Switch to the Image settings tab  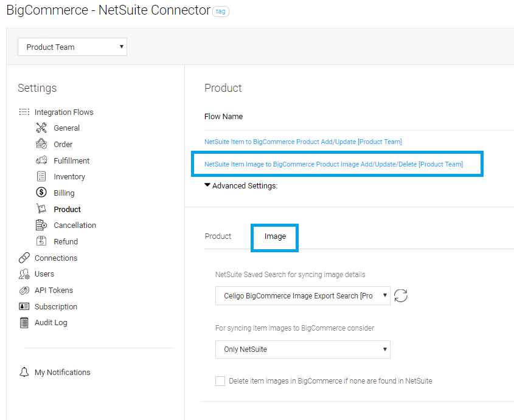(275, 236)
